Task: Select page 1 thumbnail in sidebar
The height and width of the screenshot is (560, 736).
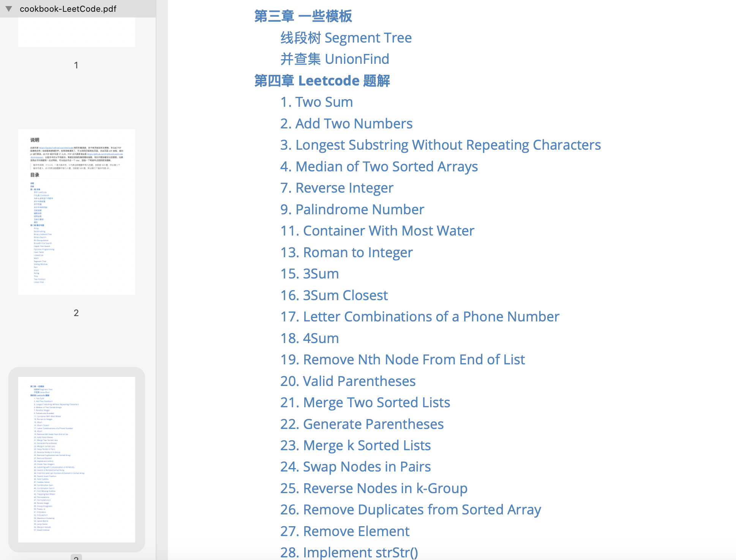Action: click(77, 32)
